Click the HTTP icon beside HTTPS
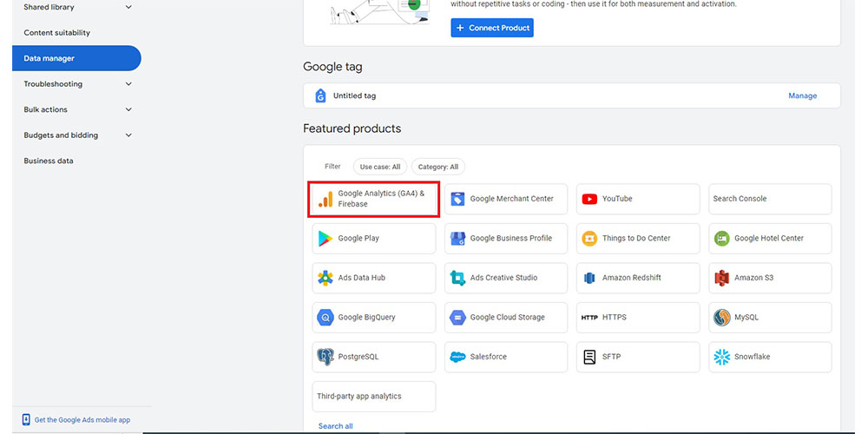 click(589, 318)
